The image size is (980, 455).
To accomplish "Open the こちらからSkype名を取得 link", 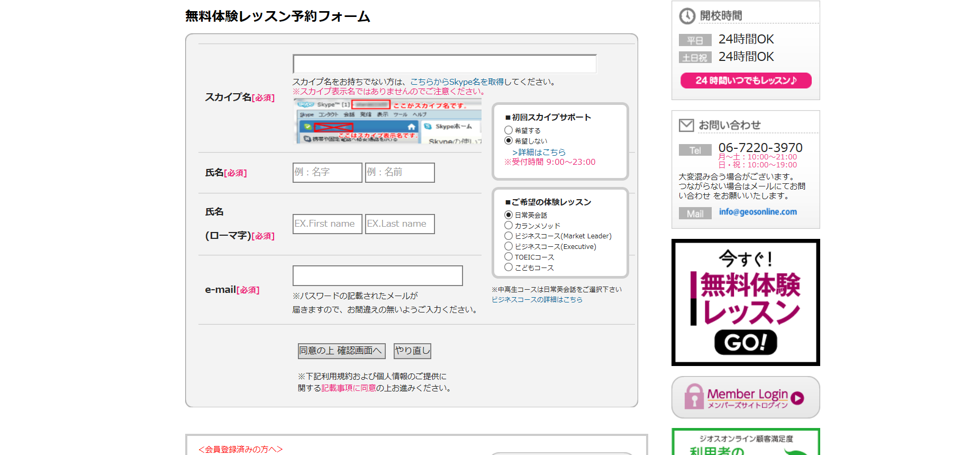I will pyautogui.click(x=457, y=82).
